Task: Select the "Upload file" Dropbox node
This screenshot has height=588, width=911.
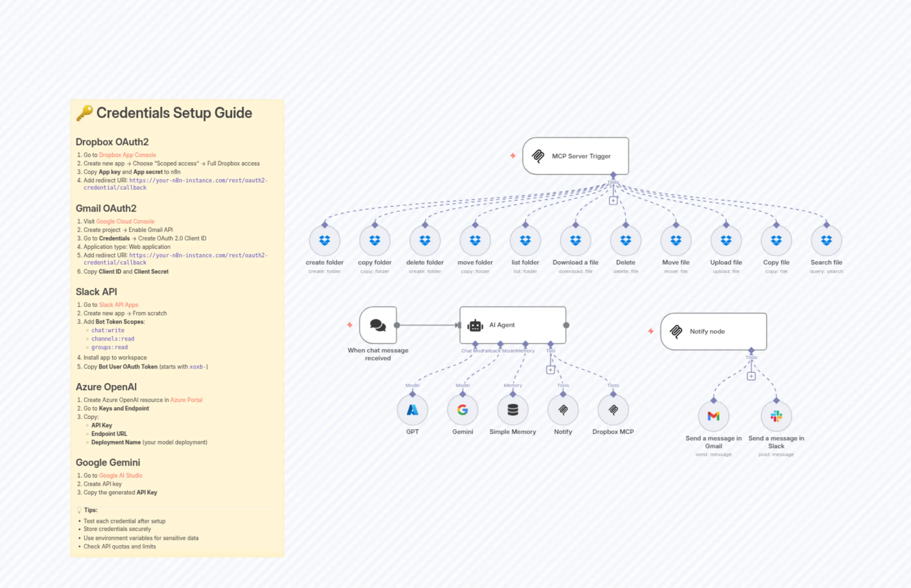Action: tap(726, 240)
